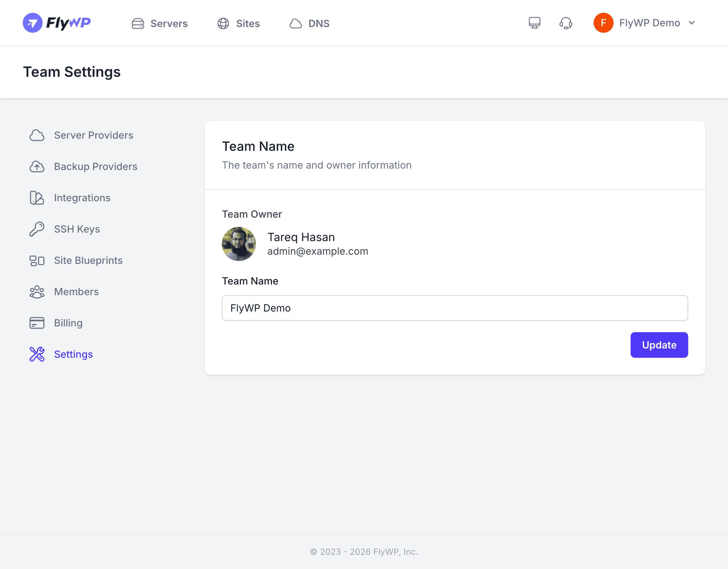Expand the FlyWP Demo team chevron
This screenshot has height=569, width=728.
pyautogui.click(x=692, y=23)
